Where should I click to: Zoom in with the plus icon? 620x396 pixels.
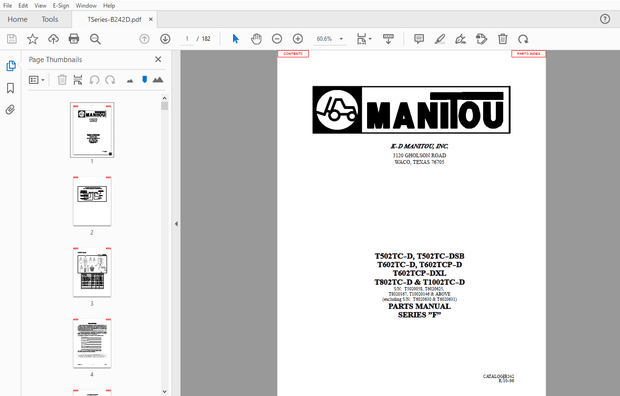[x=298, y=39]
